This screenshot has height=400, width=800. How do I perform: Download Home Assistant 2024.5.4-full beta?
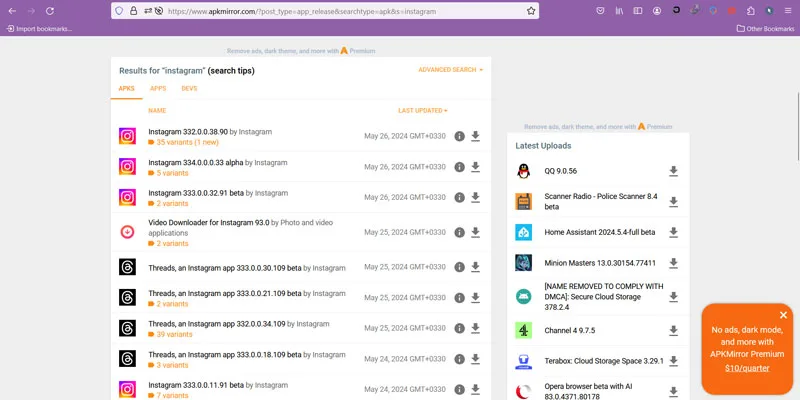coord(673,233)
